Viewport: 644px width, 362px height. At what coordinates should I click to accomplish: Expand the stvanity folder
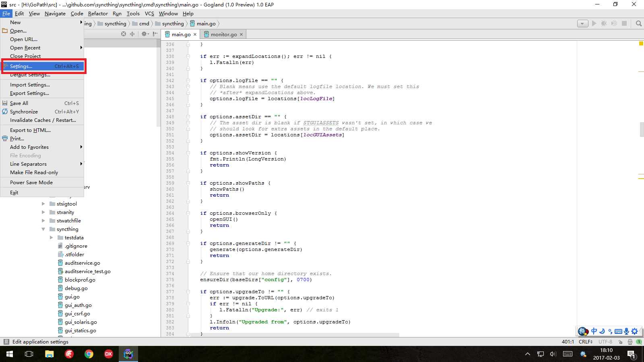[x=43, y=212]
